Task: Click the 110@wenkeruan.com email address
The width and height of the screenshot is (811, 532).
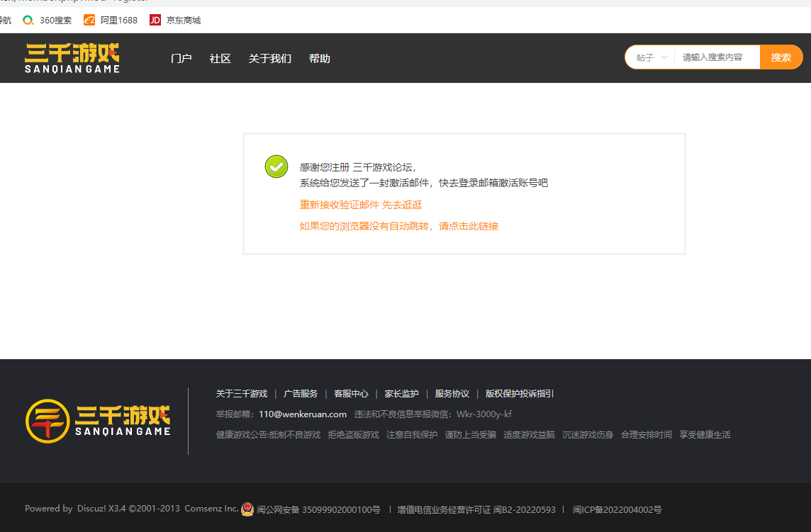Action: pos(303,414)
